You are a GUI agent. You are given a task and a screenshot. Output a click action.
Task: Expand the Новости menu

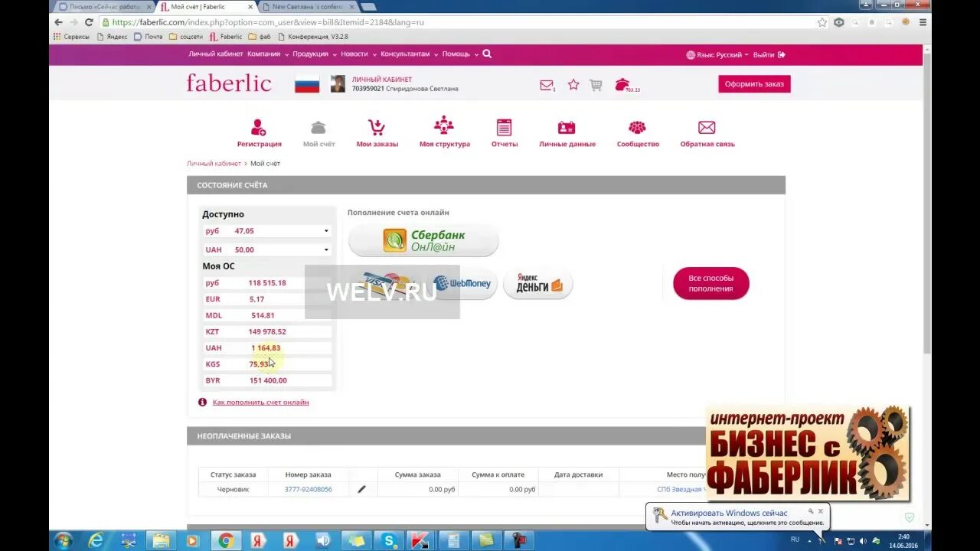tap(358, 54)
